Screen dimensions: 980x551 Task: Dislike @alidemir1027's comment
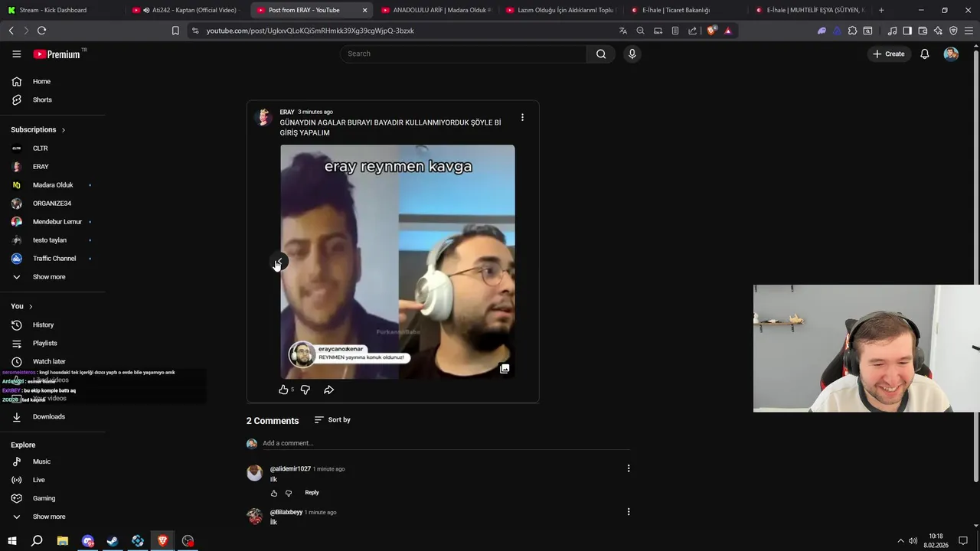coord(289,493)
